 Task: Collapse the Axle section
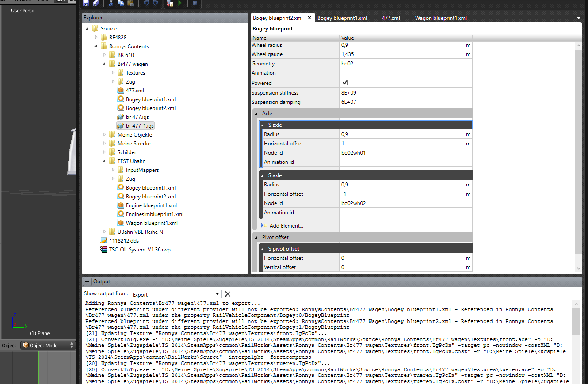point(256,114)
